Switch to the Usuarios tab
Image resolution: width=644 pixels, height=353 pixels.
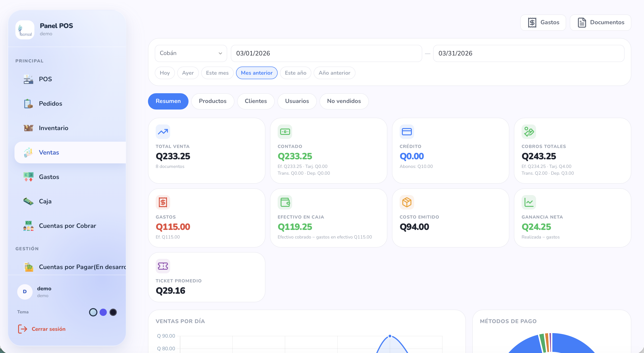297,101
